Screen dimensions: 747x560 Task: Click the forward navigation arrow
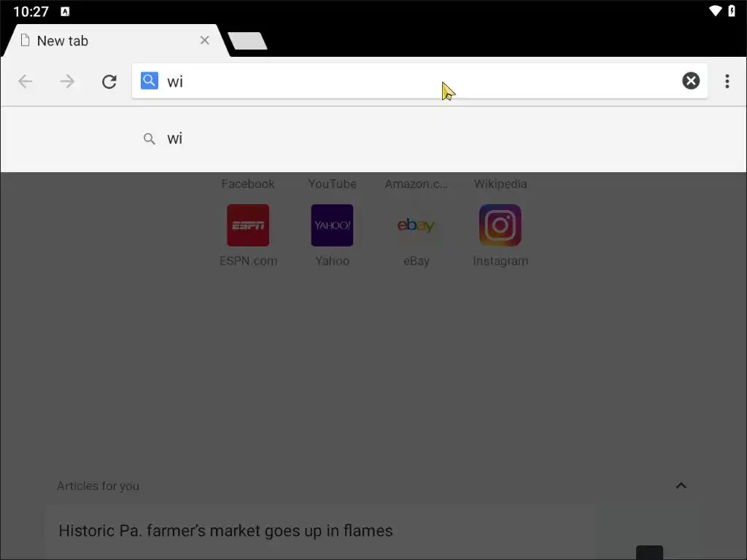click(67, 82)
